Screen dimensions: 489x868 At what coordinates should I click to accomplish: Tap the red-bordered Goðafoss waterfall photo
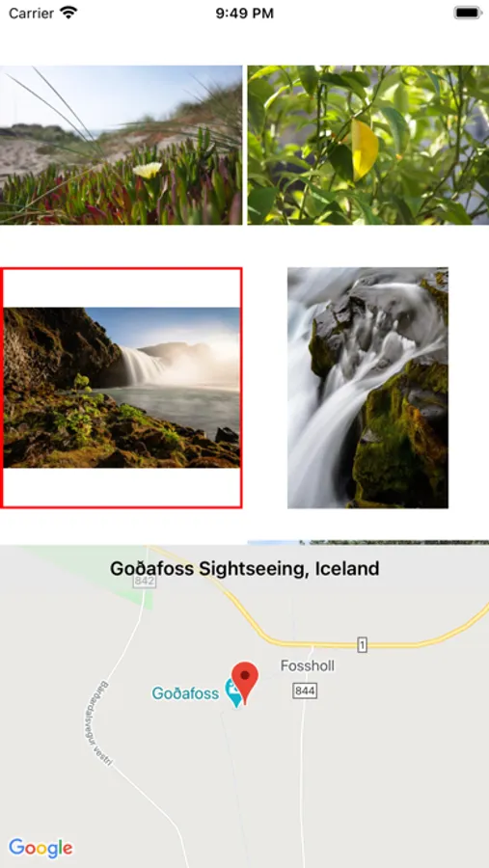122,388
